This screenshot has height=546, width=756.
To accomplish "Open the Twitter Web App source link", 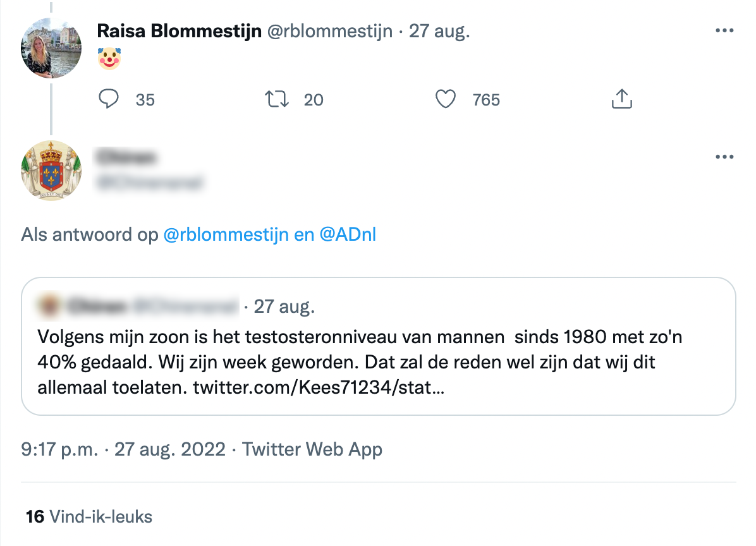I will tap(312, 449).
